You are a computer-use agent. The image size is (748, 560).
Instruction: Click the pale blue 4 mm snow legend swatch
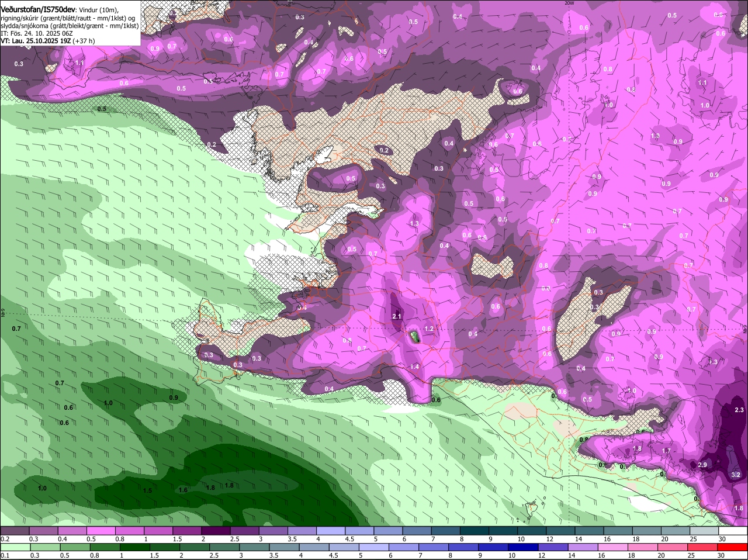pyautogui.click(x=331, y=531)
